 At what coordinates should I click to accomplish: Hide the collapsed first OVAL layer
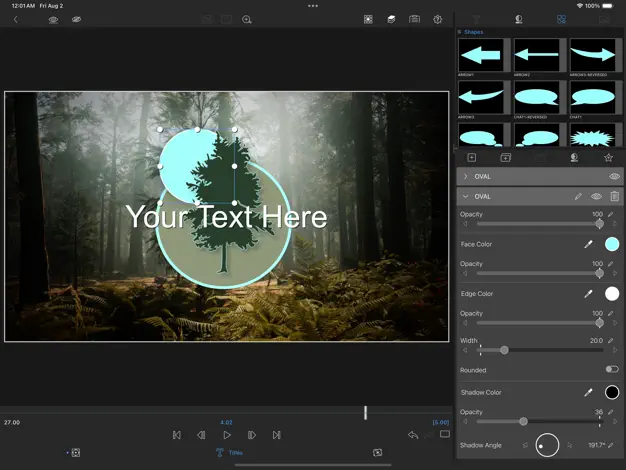pyautogui.click(x=614, y=176)
